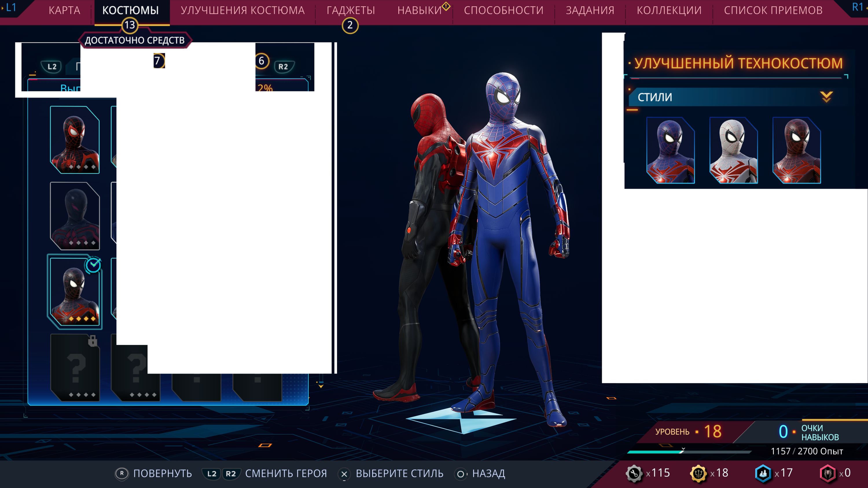Open the НАВЫКИ tab
868x488 pixels.
point(420,10)
